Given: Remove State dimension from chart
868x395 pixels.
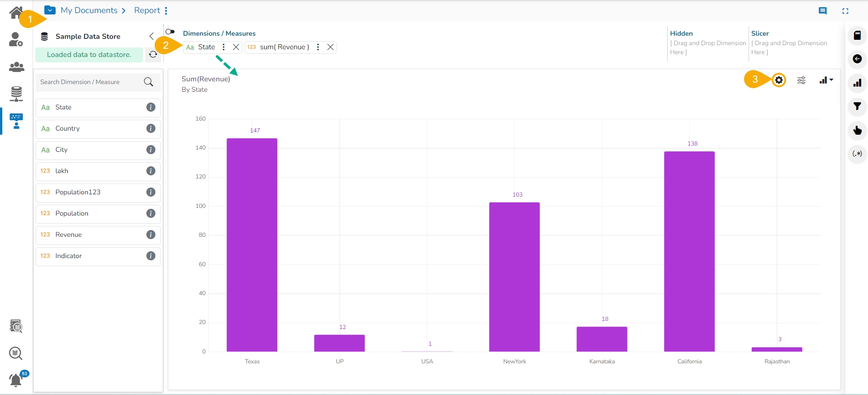Looking at the screenshot, I should click(236, 47).
